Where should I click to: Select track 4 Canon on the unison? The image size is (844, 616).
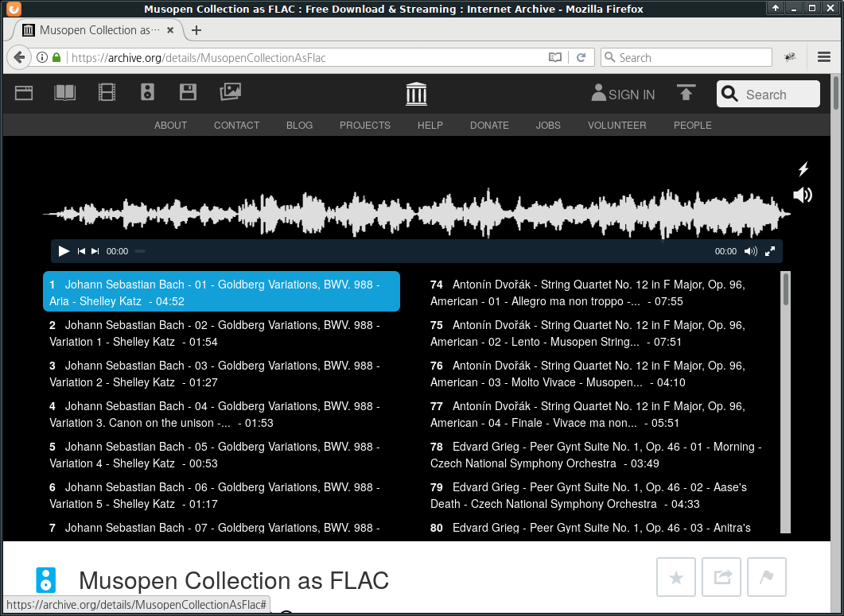click(x=221, y=414)
